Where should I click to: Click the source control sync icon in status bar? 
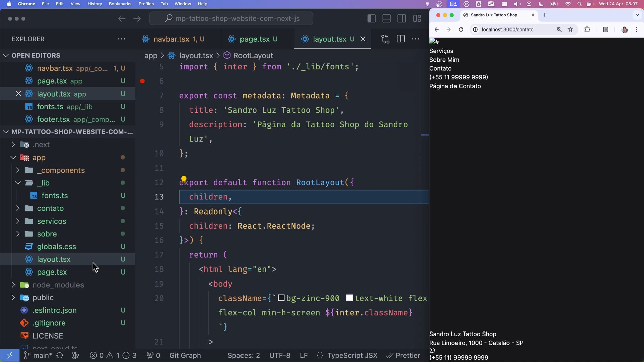click(x=60, y=355)
